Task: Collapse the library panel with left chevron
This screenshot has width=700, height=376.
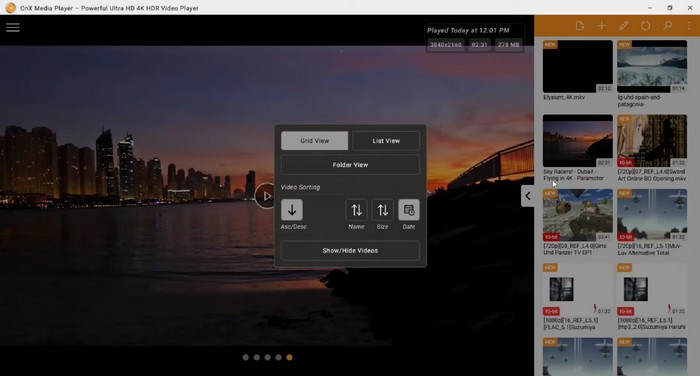Action: click(x=528, y=196)
